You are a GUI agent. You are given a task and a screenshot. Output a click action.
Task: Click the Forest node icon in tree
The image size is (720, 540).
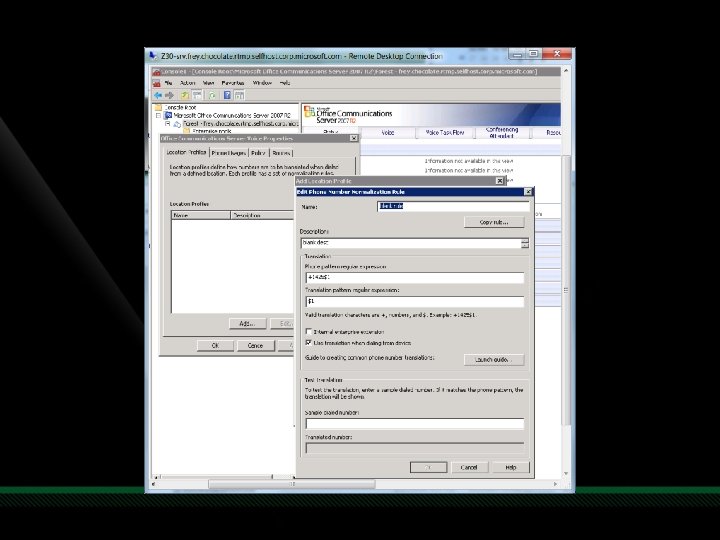coord(177,124)
